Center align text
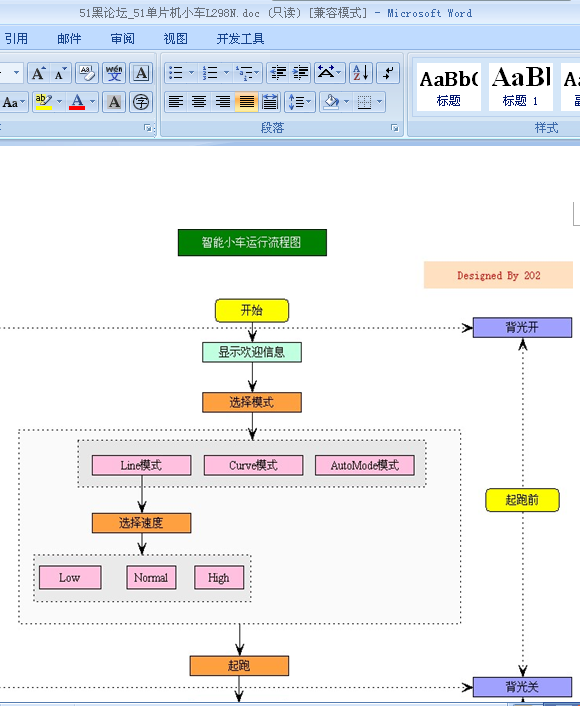Screen dimensions: 580x706 point(199,102)
